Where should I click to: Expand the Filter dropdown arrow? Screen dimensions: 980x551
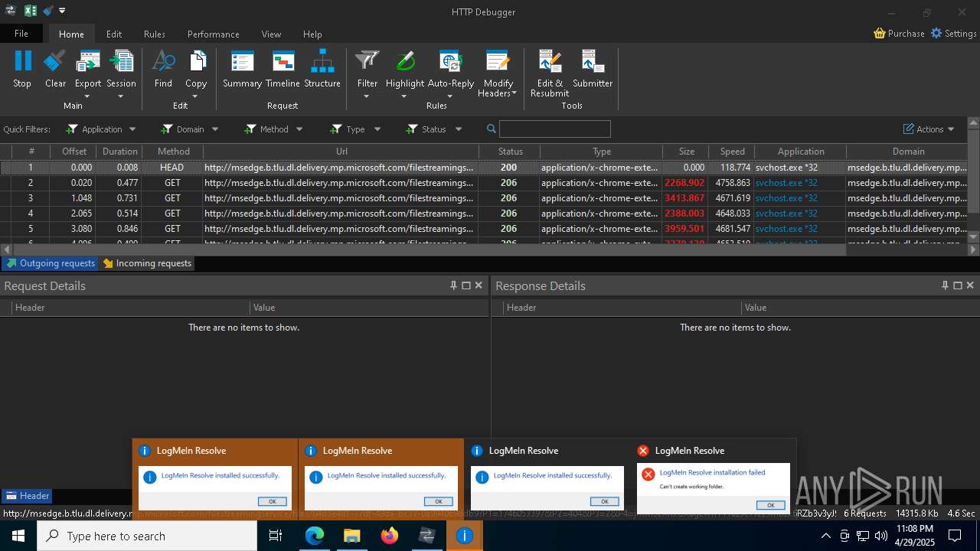pyautogui.click(x=367, y=96)
